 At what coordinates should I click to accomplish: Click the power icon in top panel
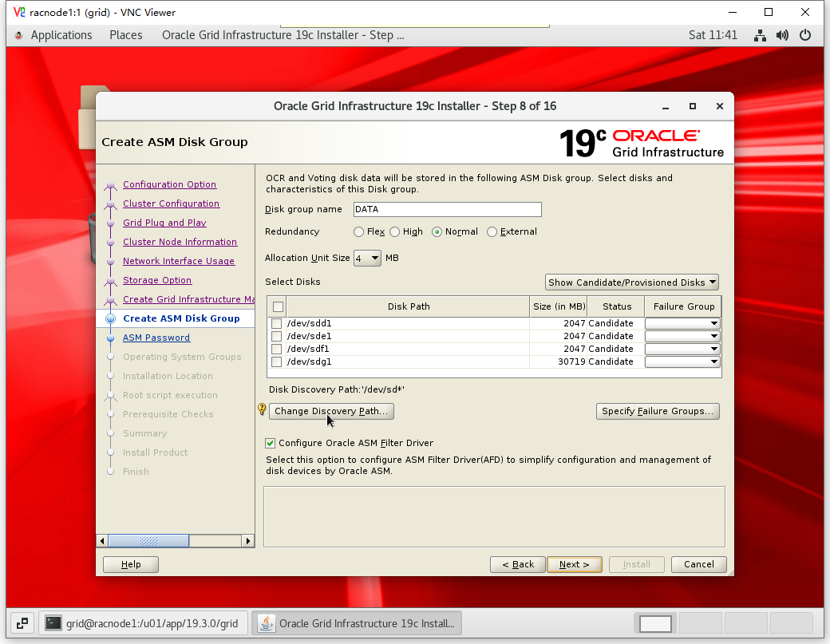pyautogui.click(x=805, y=35)
